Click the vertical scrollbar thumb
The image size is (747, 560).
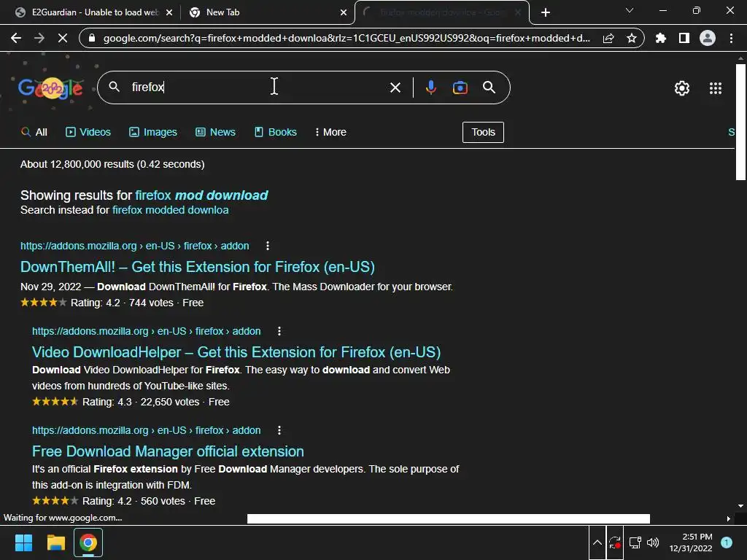[740, 122]
